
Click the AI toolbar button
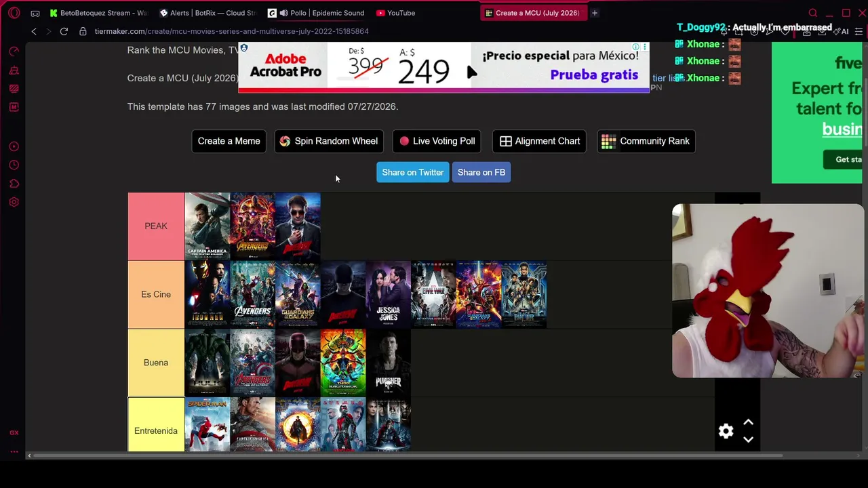pos(842,31)
